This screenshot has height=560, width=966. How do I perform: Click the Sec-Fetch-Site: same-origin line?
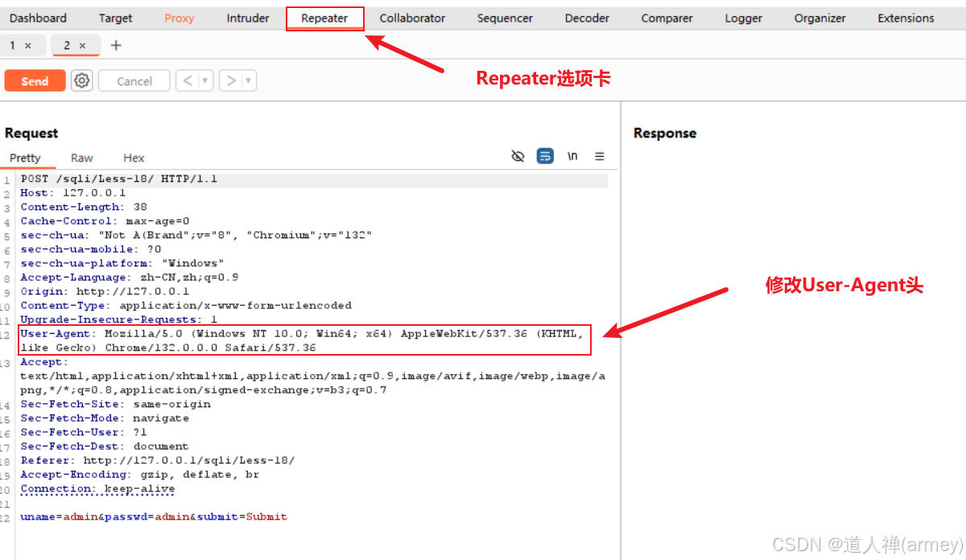click(116, 404)
